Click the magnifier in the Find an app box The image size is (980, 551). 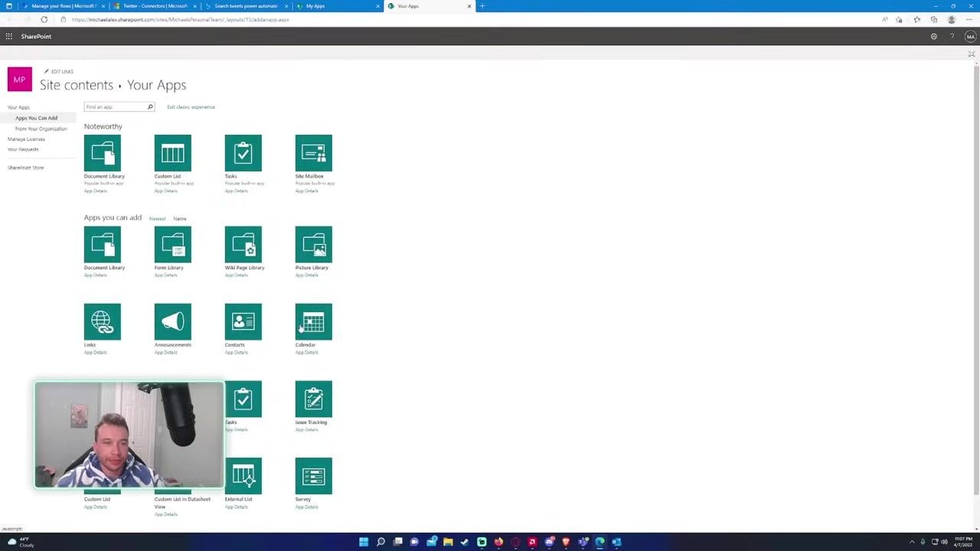[x=150, y=107]
